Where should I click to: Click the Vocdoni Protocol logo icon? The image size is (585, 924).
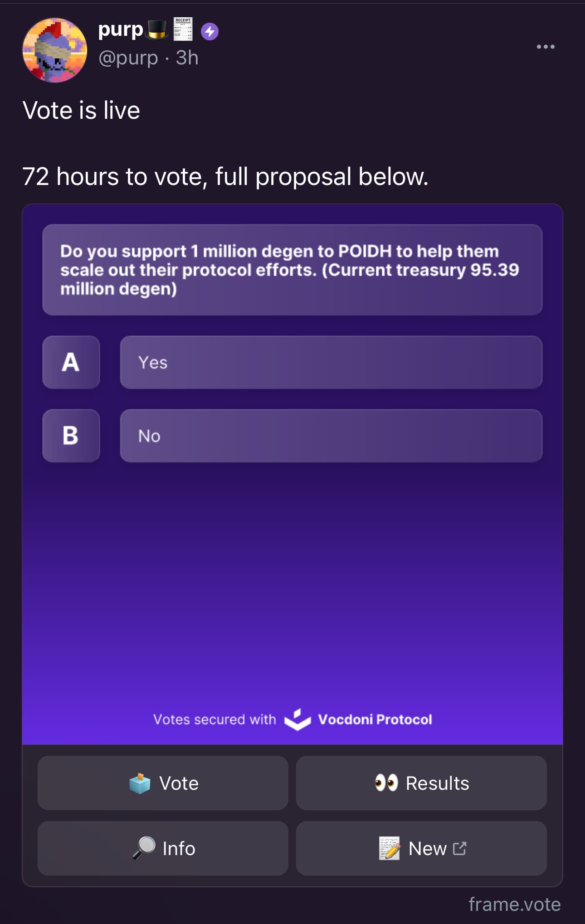[x=297, y=720]
